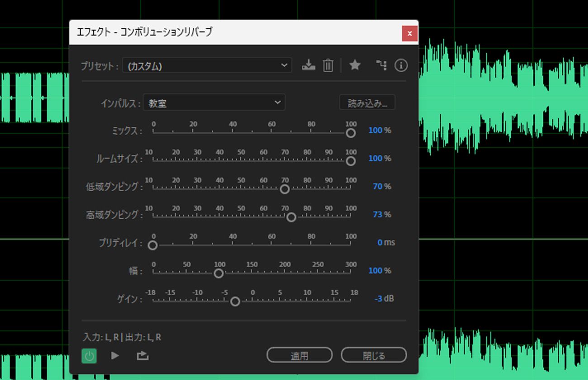Play the effect preview
This screenshot has width=588, height=380.
(x=115, y=356)
